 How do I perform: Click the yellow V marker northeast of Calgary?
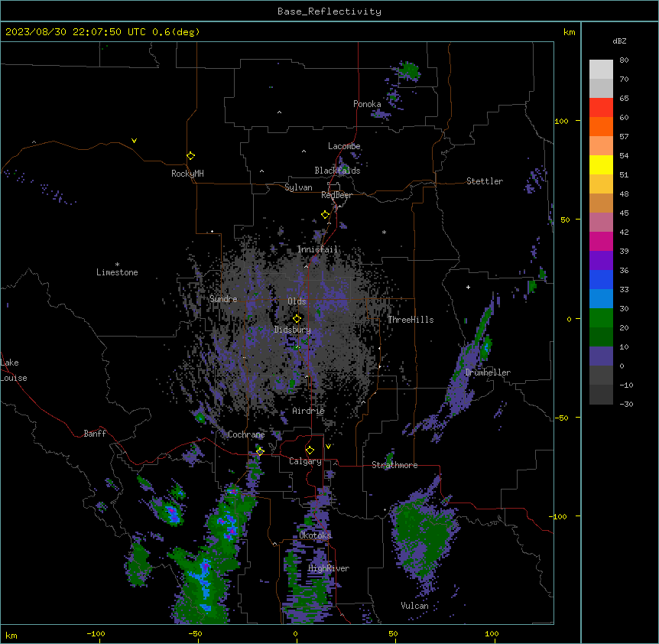[328, 447]
